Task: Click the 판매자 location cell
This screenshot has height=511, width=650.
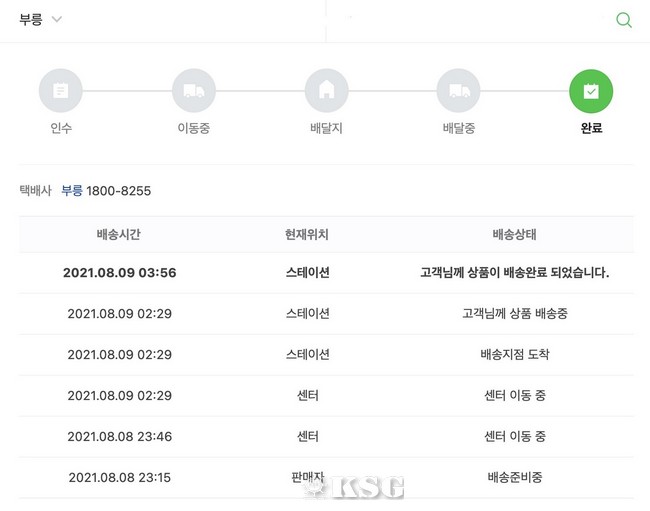Action: point(307,478)
